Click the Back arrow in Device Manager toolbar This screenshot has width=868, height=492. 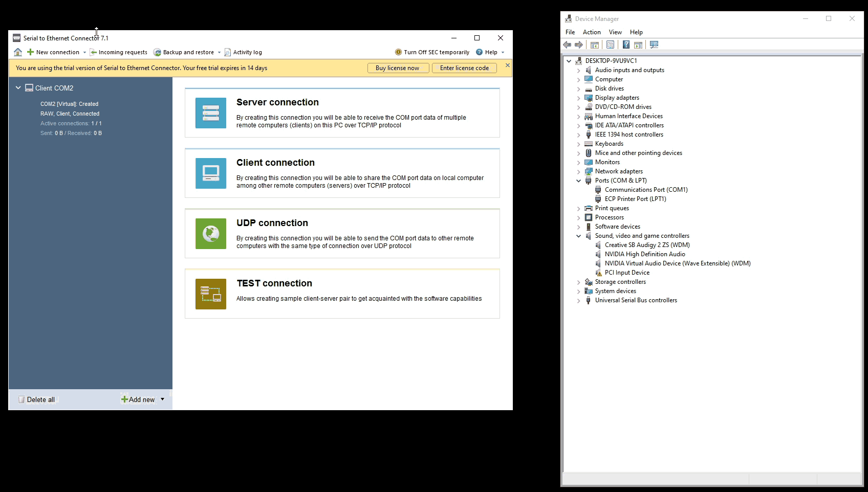(x=567, y=45)
